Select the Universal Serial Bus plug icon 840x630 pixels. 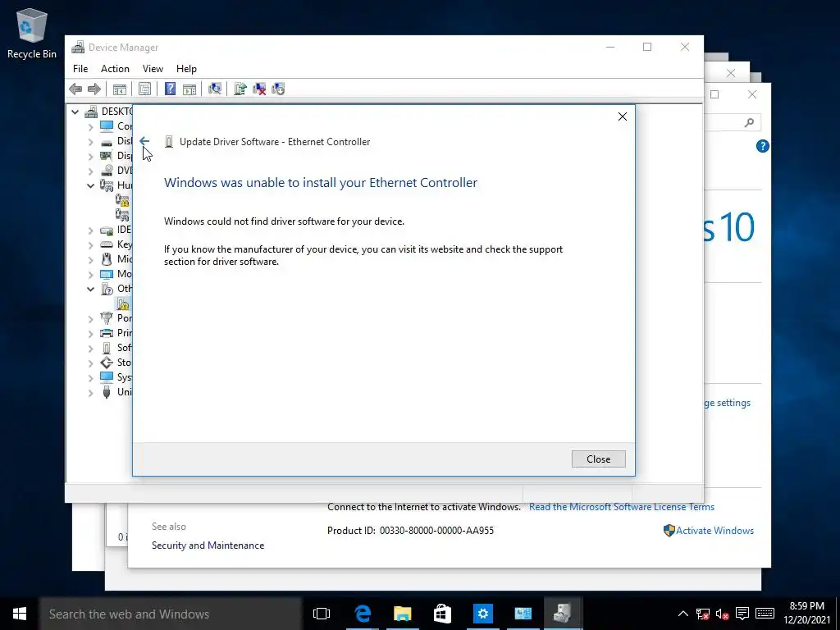coord(107,392)
